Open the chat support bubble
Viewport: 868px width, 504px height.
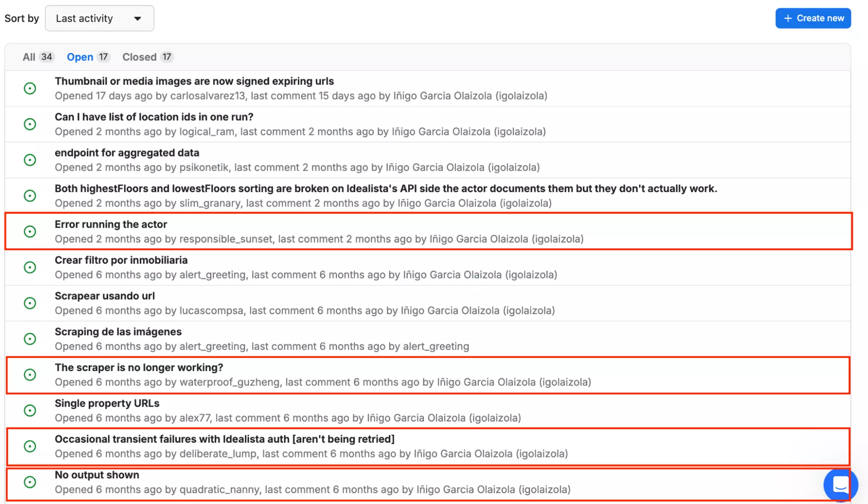[x=840, y=485]
